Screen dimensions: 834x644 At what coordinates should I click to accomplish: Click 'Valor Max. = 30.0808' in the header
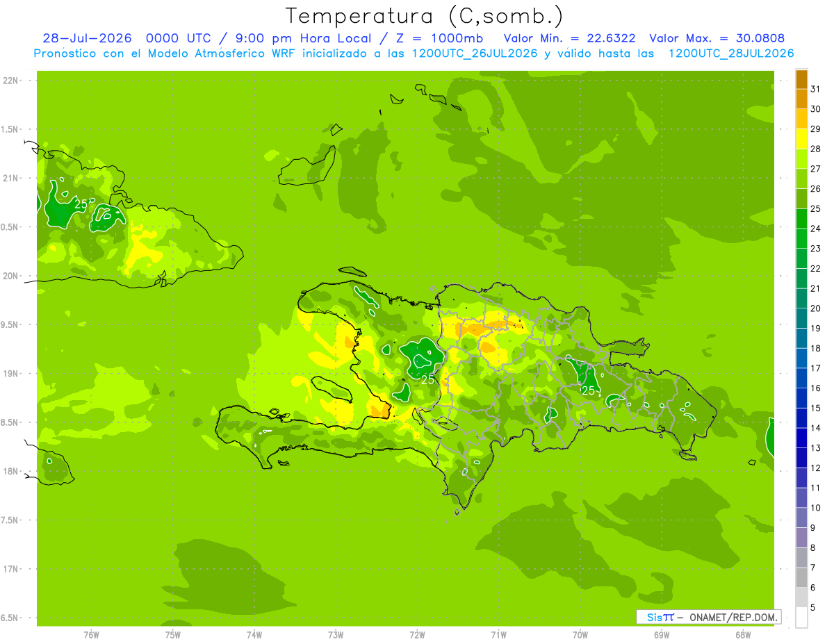coord(717,38)
